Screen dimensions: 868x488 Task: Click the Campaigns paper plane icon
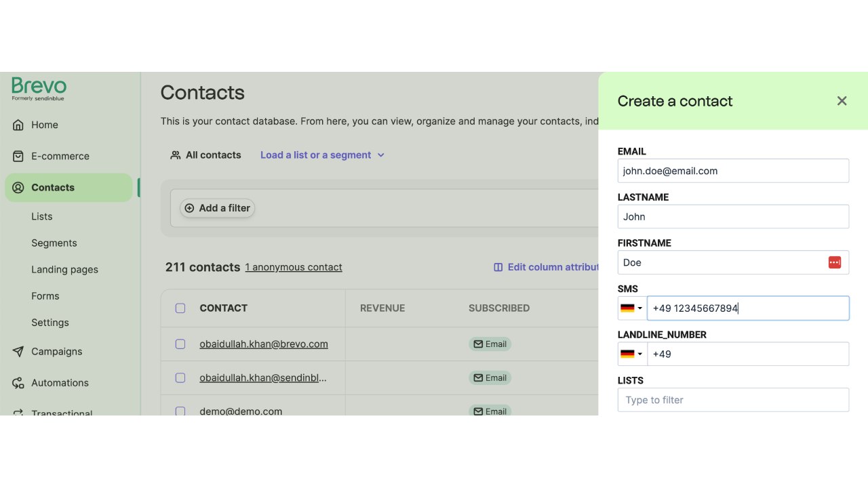point(18,352)
